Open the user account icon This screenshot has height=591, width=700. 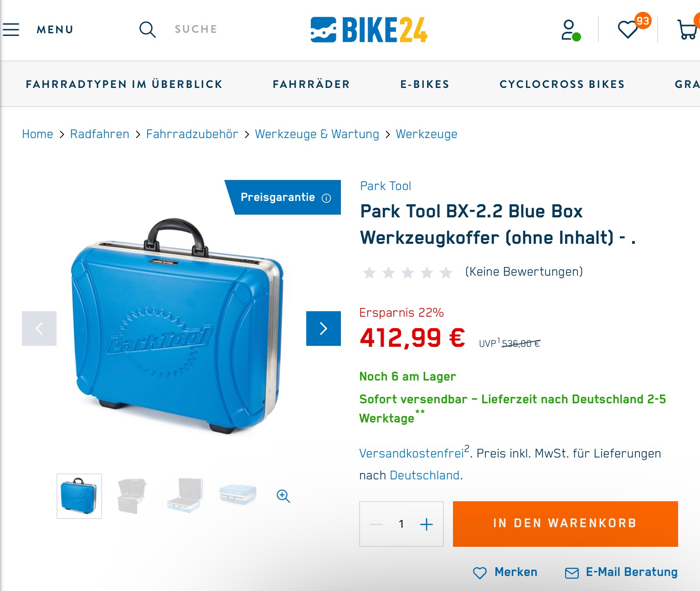pos(571,30)
